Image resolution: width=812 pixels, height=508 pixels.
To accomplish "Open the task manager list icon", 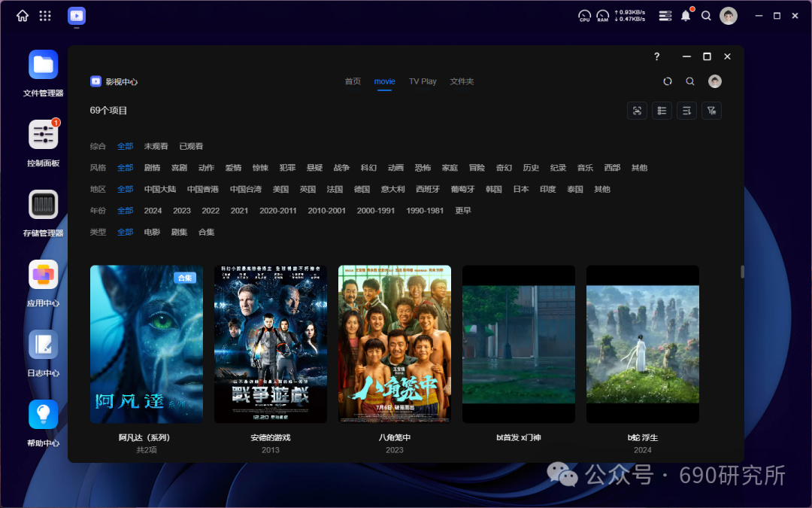I will click(x=665, y=16).
